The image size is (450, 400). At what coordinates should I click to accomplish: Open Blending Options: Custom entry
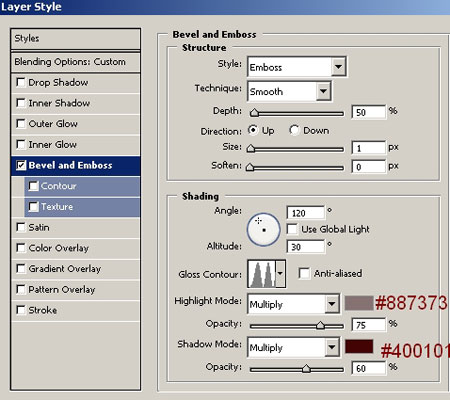[x=76, y=62]
